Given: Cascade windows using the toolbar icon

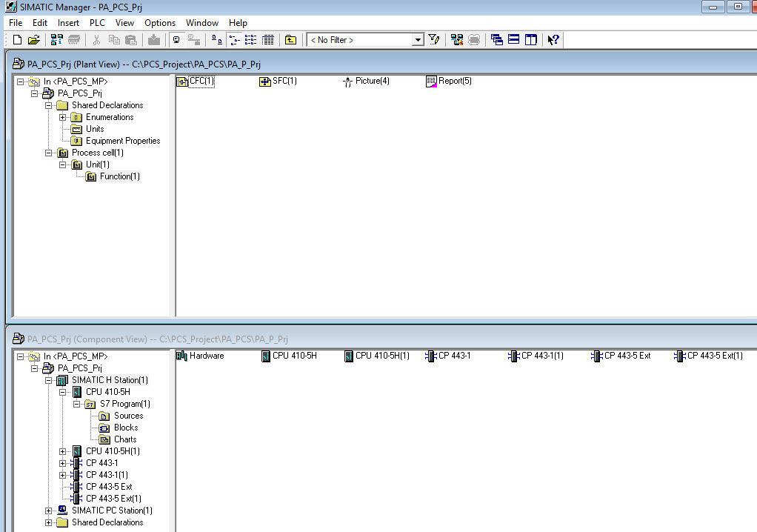Looking at the screenshot, I should [x=497, y=40].
